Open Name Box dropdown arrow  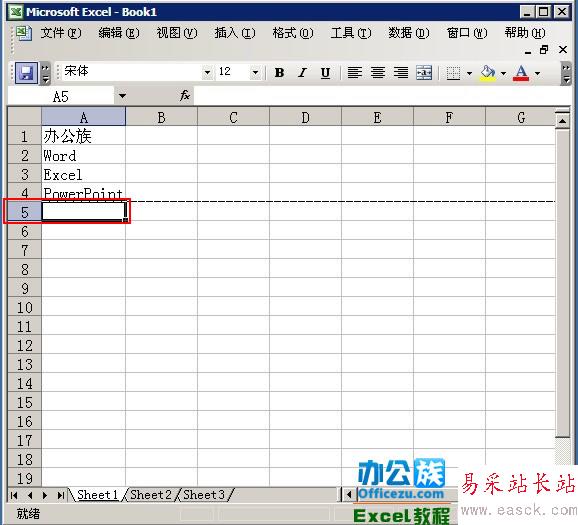point(122,96)
